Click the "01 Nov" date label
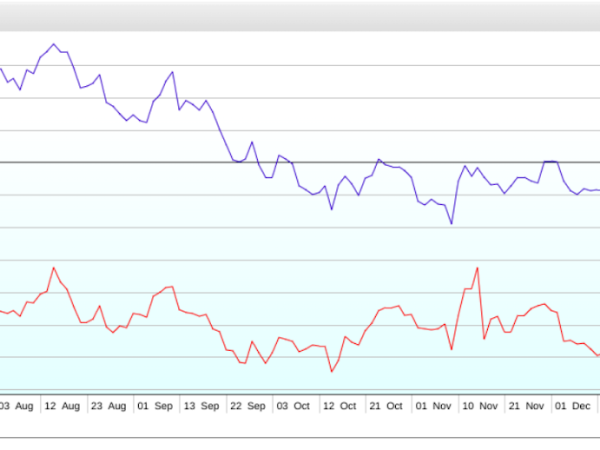Viewport: 600px width, 450px height. tap(433, 406)
